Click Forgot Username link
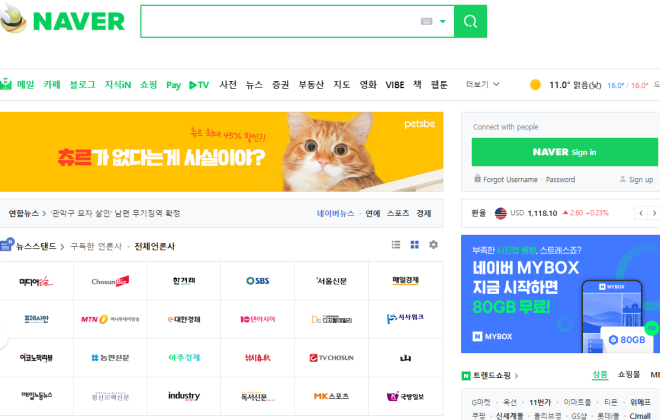This screenshot has height=420, width=660. point(510,180)
